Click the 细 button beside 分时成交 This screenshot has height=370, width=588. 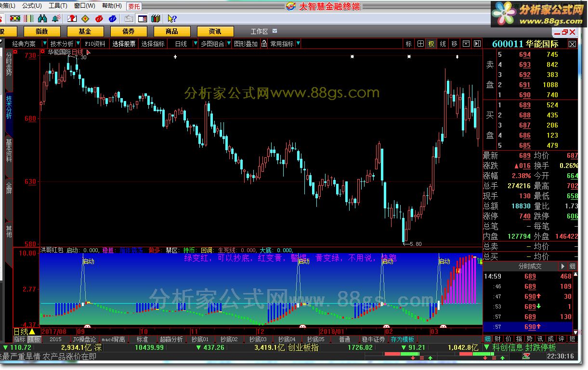[572, 266]
